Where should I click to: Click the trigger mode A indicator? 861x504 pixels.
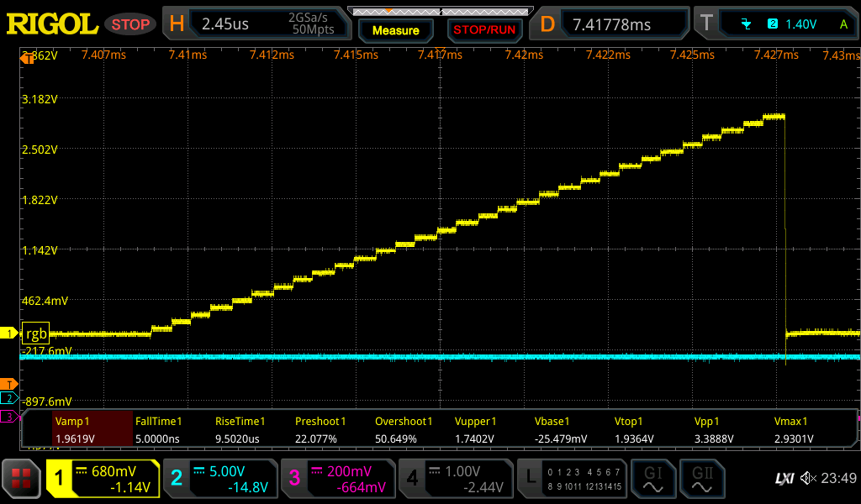point(843,24)
